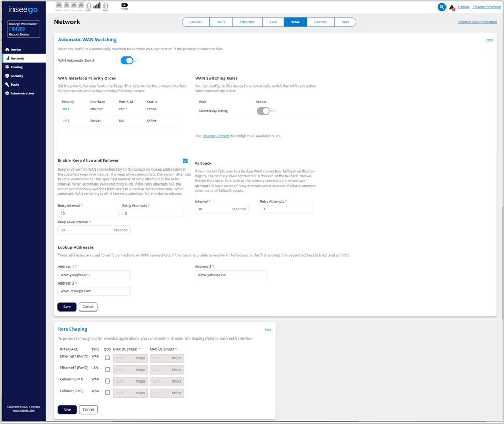
Task: Open Tools section in the sidebar
Action: pyautogui.click(x=15, y=84)
